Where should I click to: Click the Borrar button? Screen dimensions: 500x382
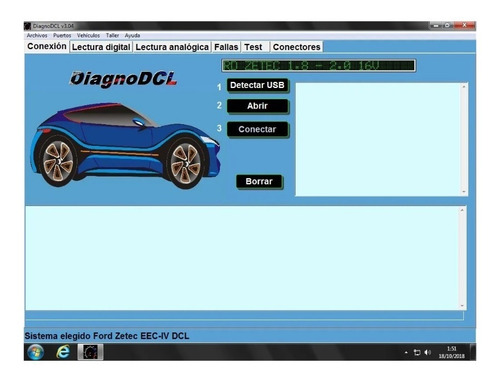(x=259, y=181)
